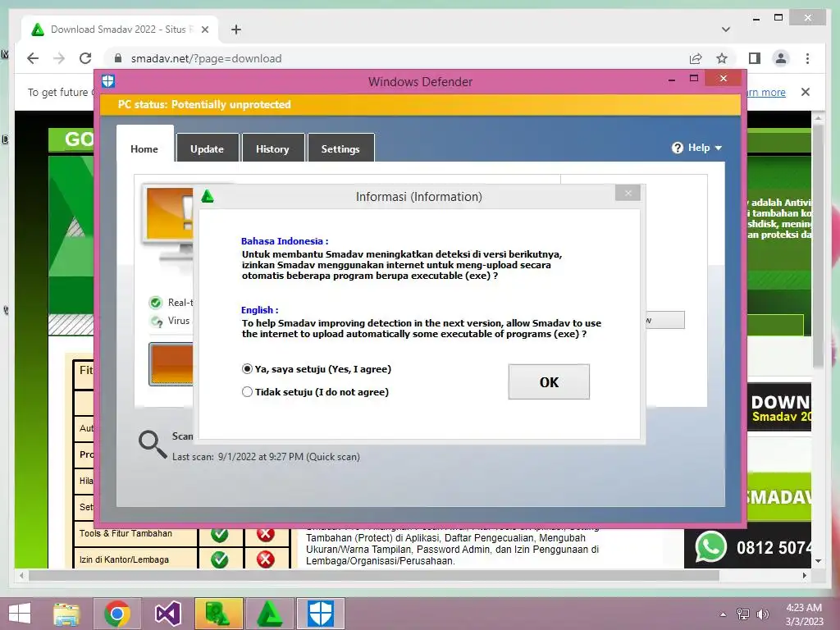Screen dimensions: 840x630
Task: Click the Help question mark icon
Action: pyautogui.click(x=677, y=148)
